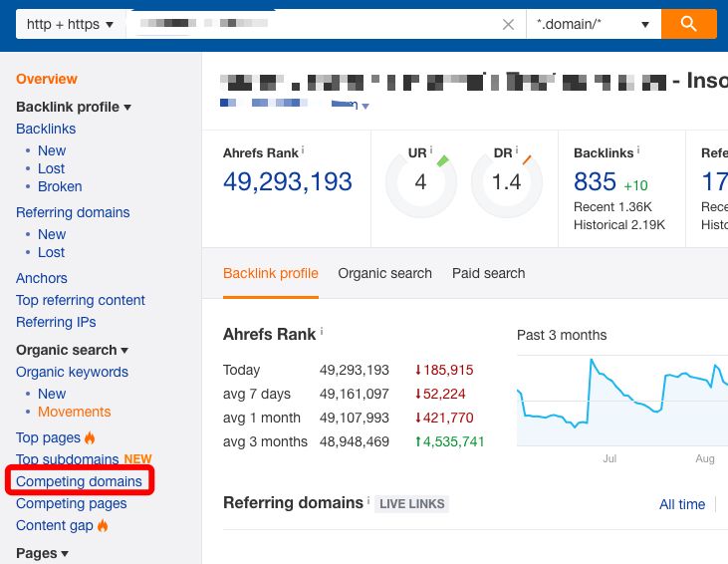The image size is (728, 564).
Task: Open the Content gap report
Action: (x=55, y=525)
